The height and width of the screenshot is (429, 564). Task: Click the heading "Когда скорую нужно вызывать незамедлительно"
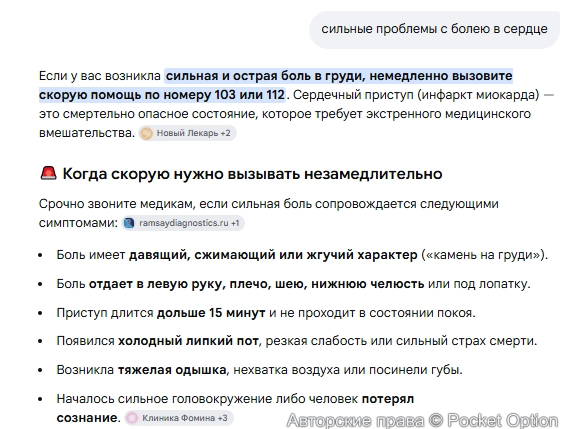[x=253, y=174]
